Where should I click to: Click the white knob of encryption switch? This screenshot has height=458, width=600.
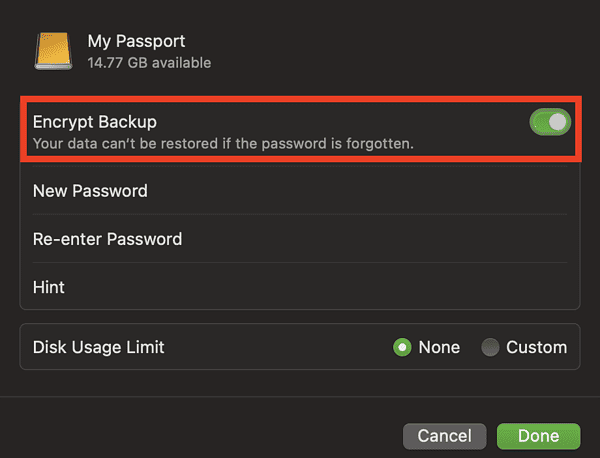click(558, 123)
